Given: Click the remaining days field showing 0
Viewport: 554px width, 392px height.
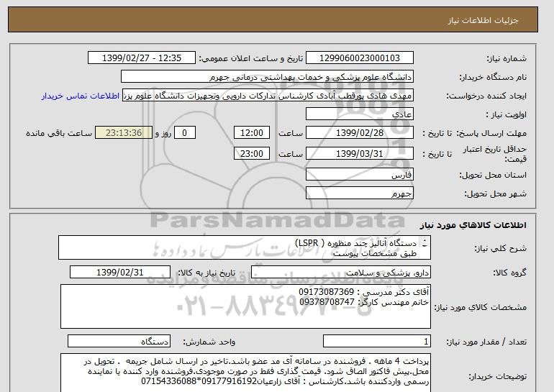Looking at the screenshot, I should pyautogui.click(x=184, y=133).
